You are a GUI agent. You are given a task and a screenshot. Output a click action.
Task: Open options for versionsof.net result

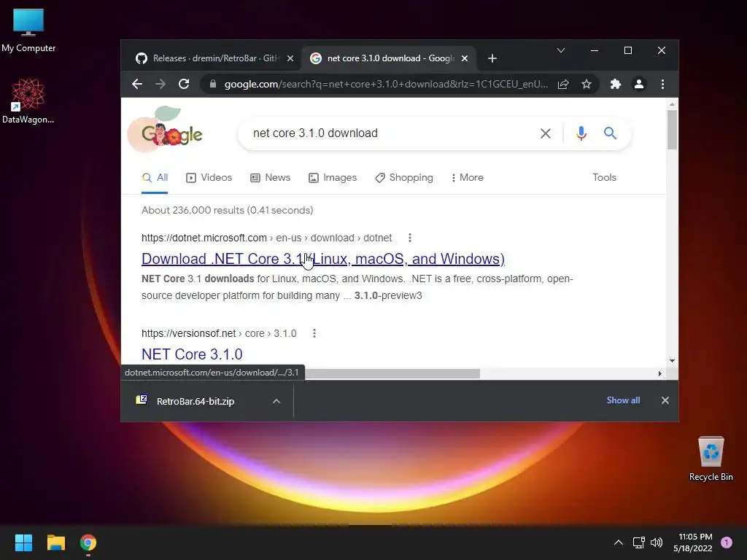[x=314, y=333]
